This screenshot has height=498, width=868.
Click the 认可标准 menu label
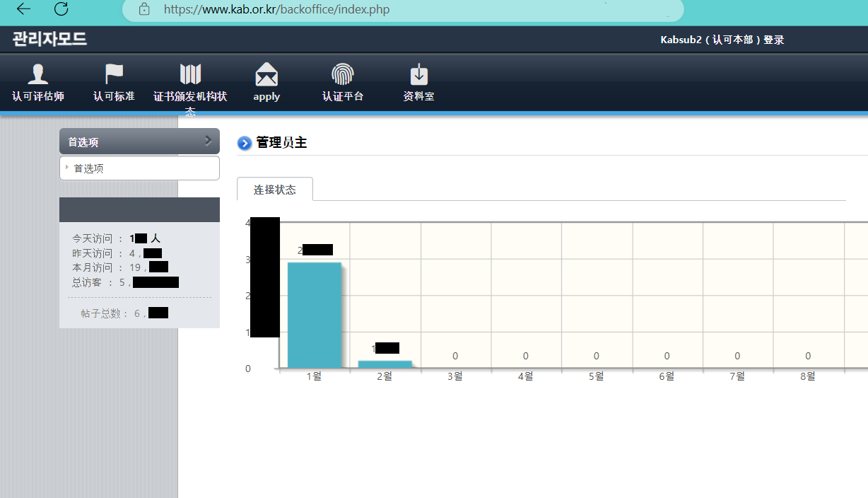click(x=114, y=96)
